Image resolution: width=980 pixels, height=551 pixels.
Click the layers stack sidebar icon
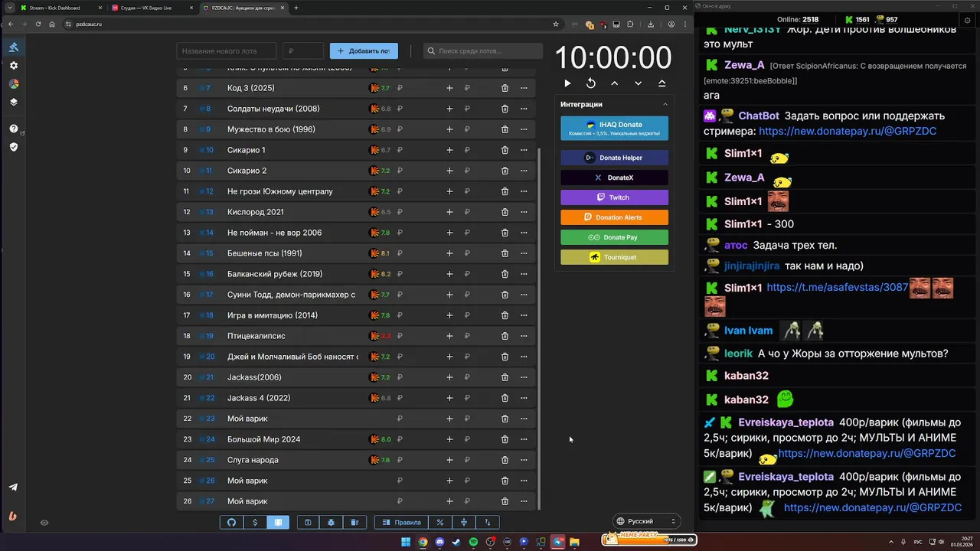coord(13,102)
